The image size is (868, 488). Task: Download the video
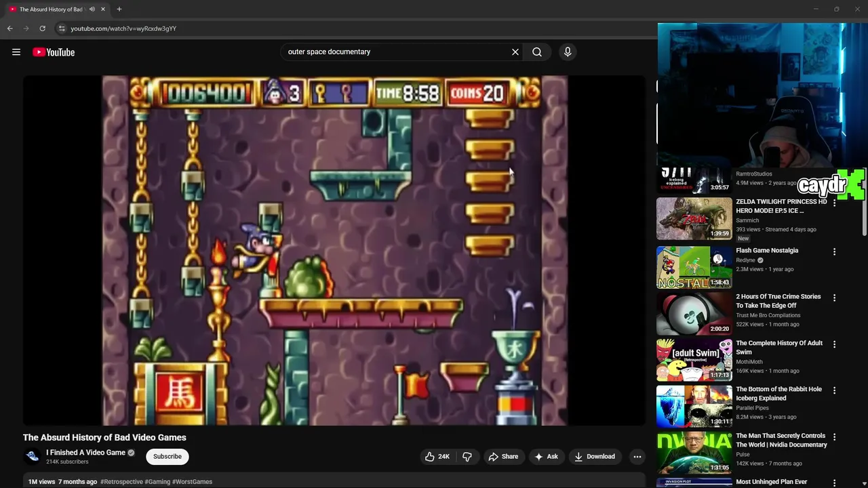pos(594,457)
